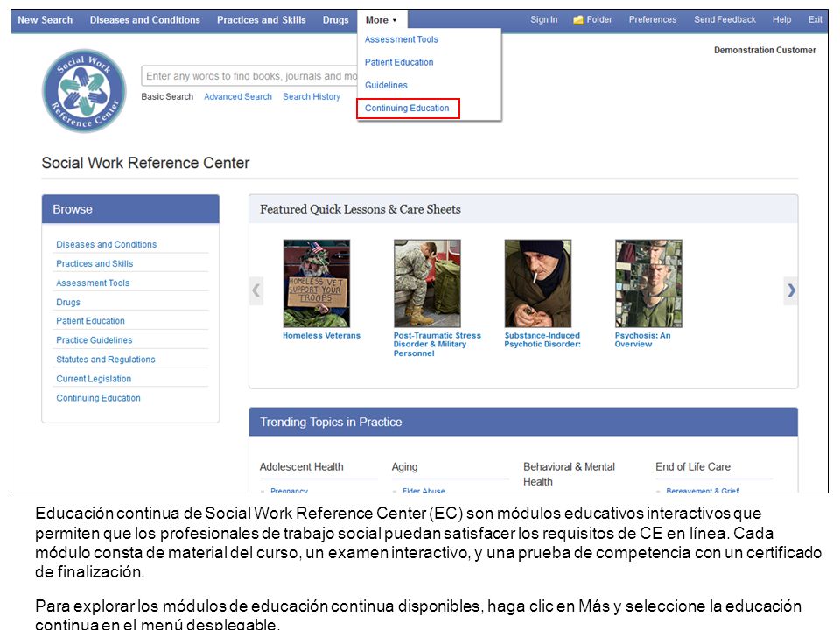Image resolution: width=840 pixels, height=630 pixels.
Task: Click Send Feedback link
Action: click(724, 20)
